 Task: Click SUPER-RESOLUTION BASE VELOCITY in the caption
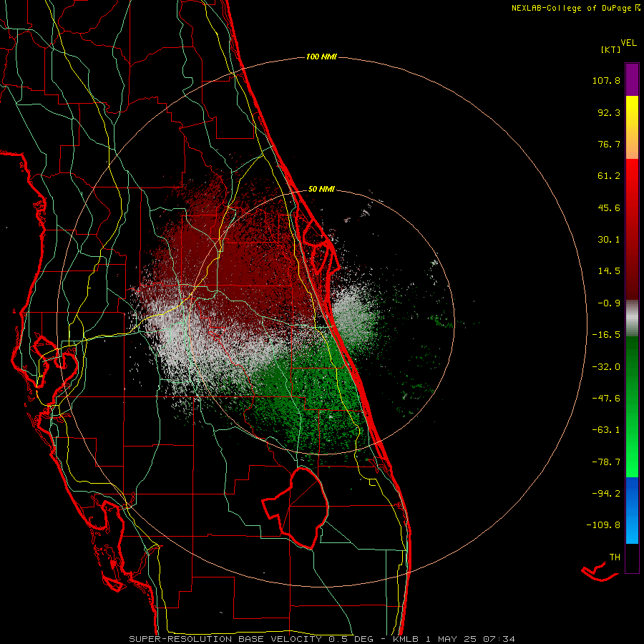point(225,639)
